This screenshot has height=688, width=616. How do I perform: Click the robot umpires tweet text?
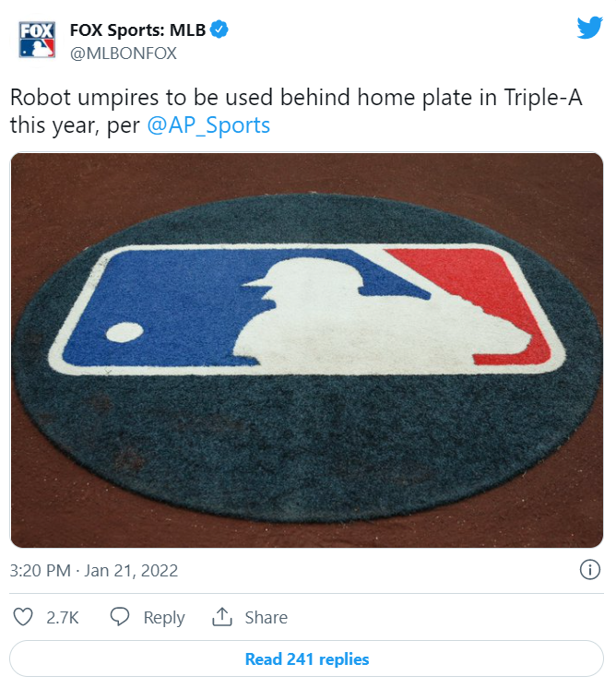[x=296, y=112]
